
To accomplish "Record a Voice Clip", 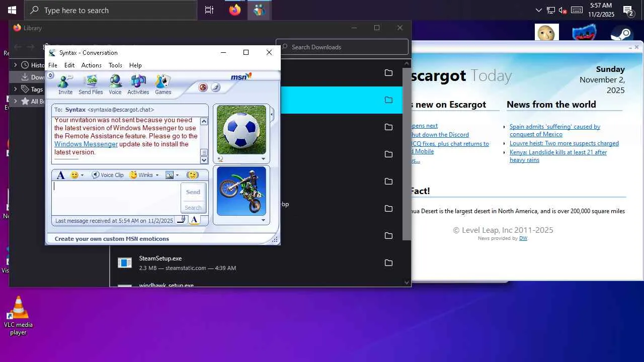I will tap(108, 175).
